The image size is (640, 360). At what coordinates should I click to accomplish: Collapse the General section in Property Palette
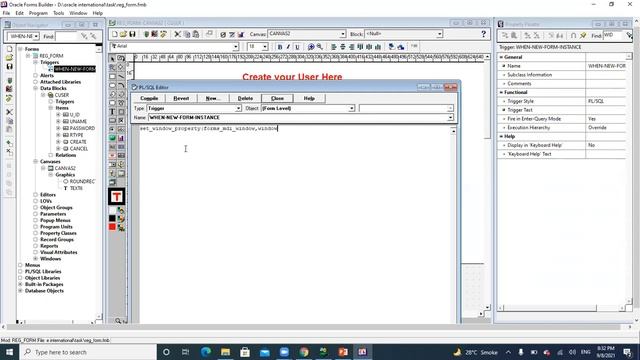click(x=501, y=57)
